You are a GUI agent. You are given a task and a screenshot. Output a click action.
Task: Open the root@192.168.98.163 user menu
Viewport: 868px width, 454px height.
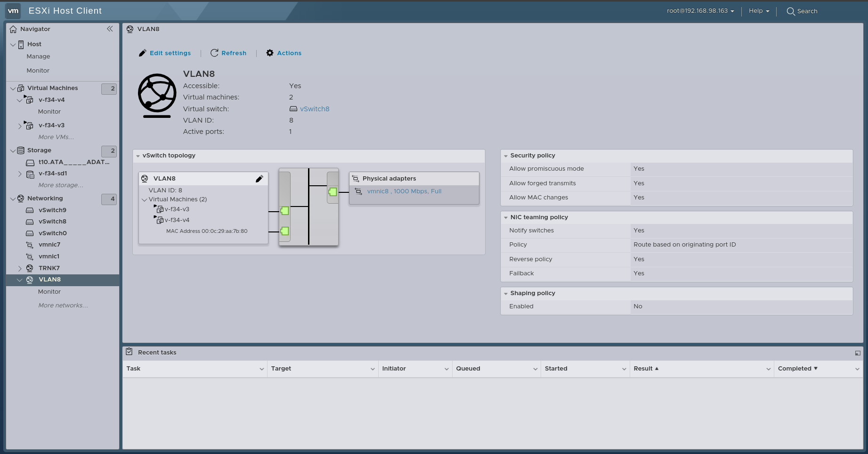click(700, 11)
